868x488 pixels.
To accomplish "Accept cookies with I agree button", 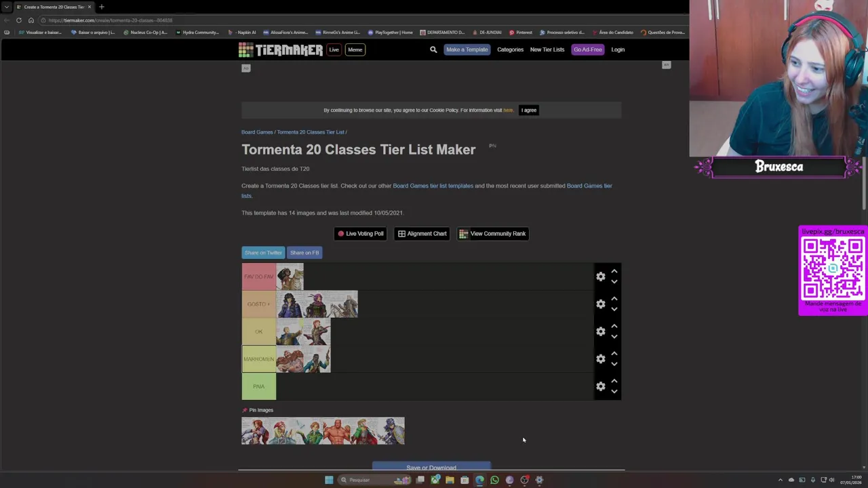I will coord(529,110).
